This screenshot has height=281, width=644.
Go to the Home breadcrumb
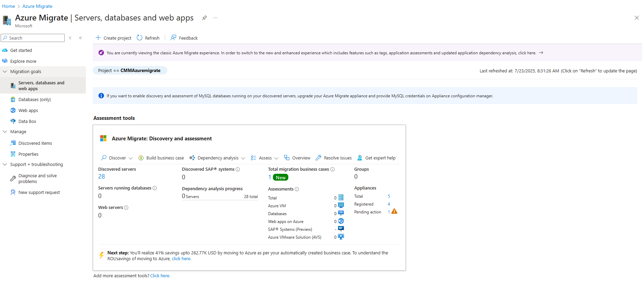tap(9, 6)
